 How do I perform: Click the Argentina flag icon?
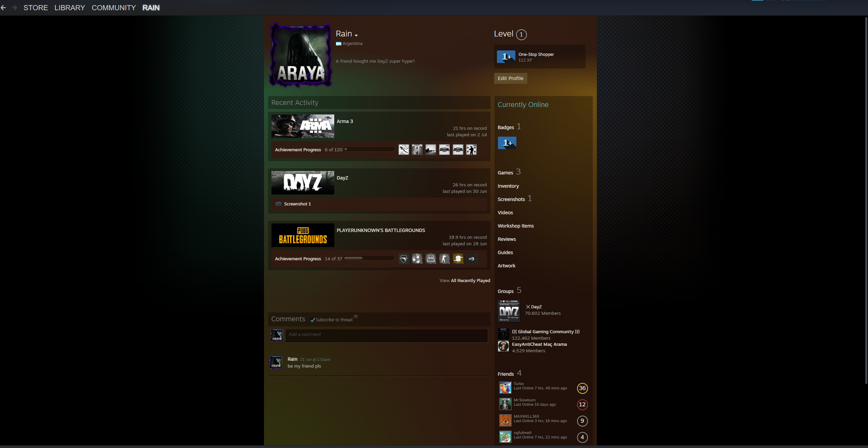click(338, 44)
